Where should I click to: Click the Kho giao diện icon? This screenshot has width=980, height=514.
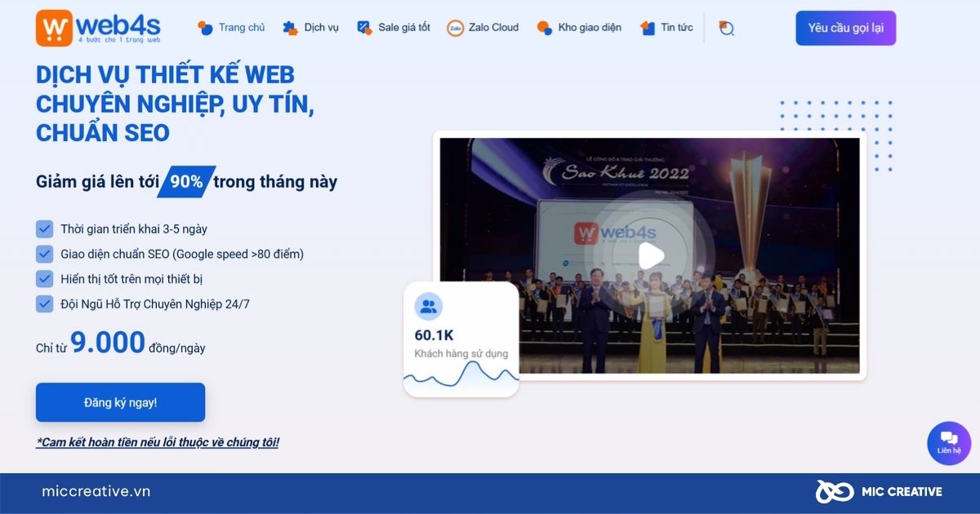point(544,28)
